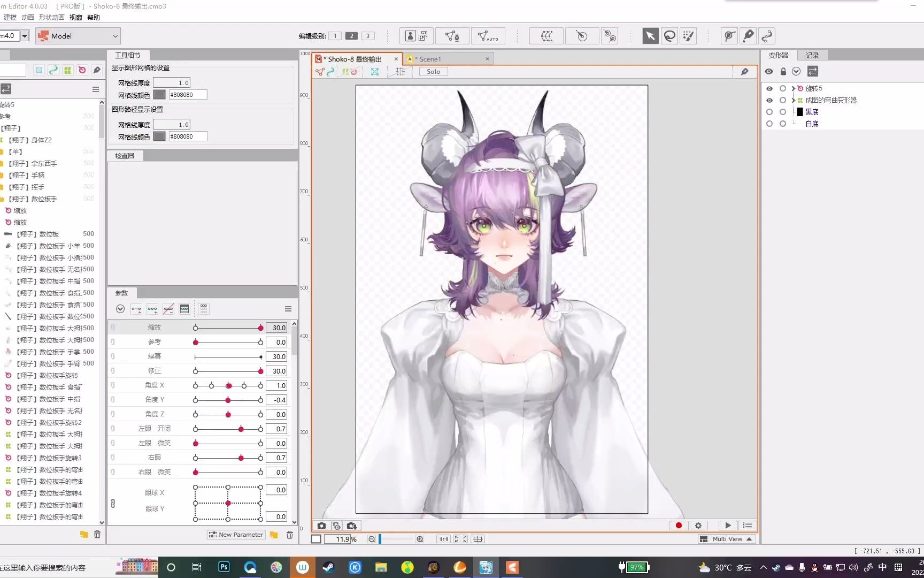Screen dimensions: 924x578
Task: Click the 角度 Y parameter slider handle
Action: (x=228, y=400)
